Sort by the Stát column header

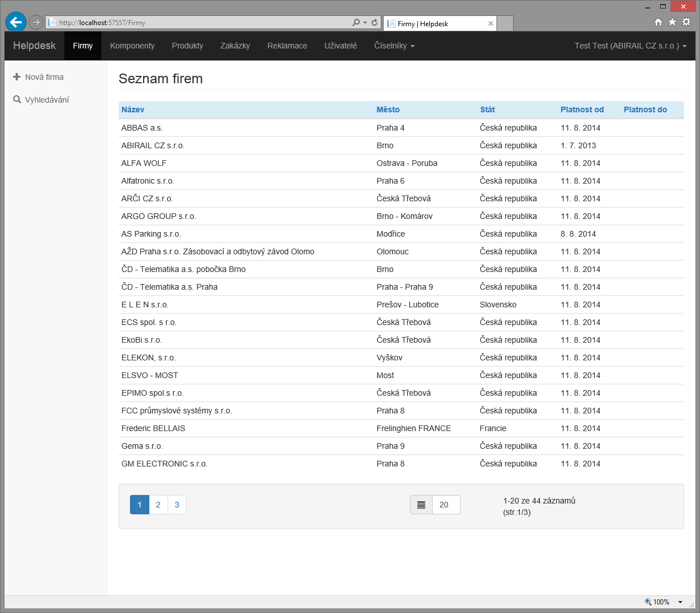click(x=487, y=109)
